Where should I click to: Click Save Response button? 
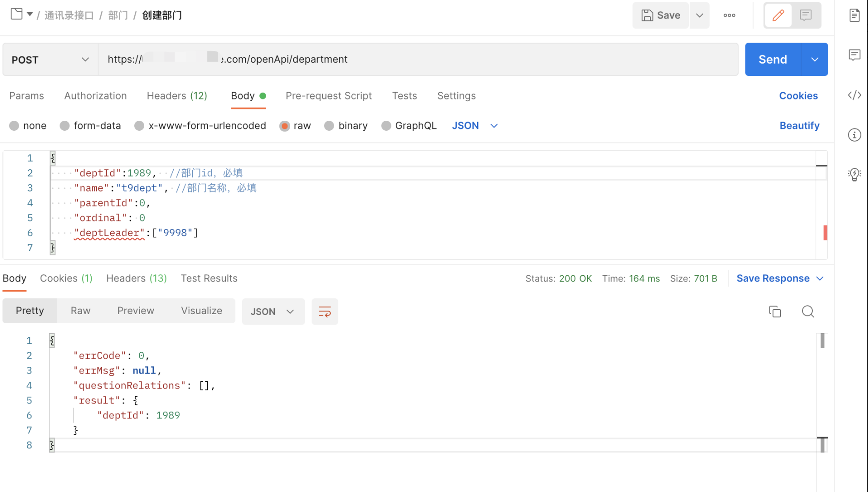pos(773,279)
